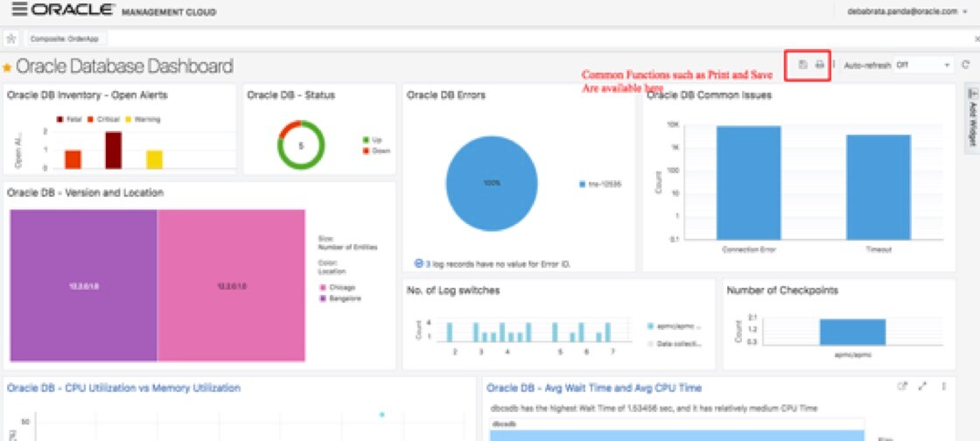
Task: Toggle the Down legend entry in DB Status
Action: coord(376,150)
